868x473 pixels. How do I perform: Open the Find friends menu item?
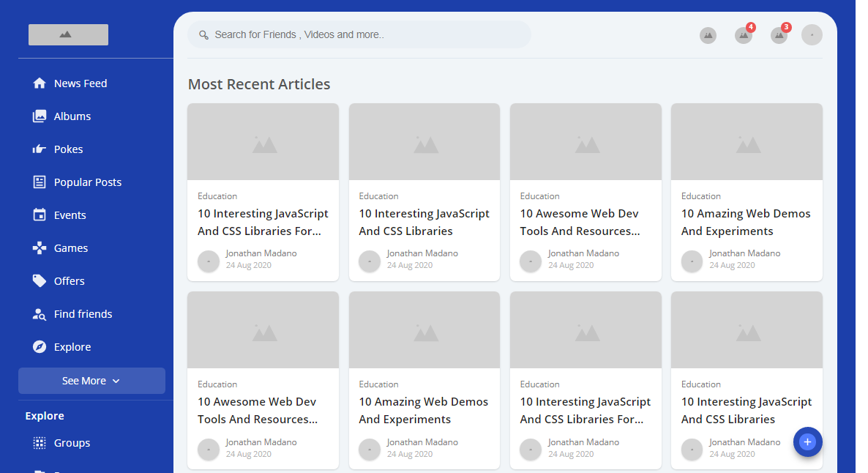click(83, 314)
